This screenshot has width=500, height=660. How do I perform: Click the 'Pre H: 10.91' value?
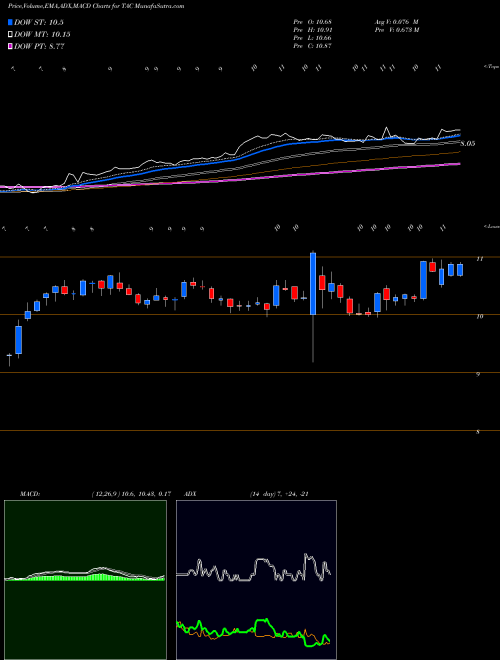coord(314,30)
